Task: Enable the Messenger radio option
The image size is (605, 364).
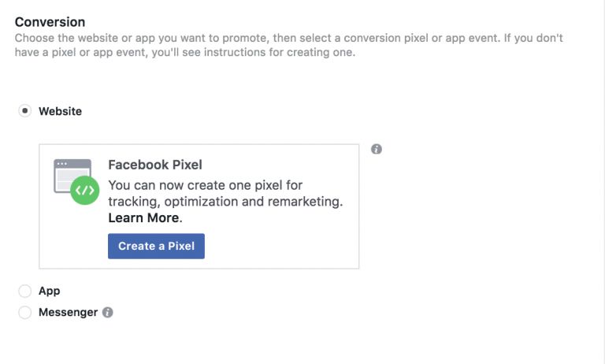Action: [x=25, y=313]
